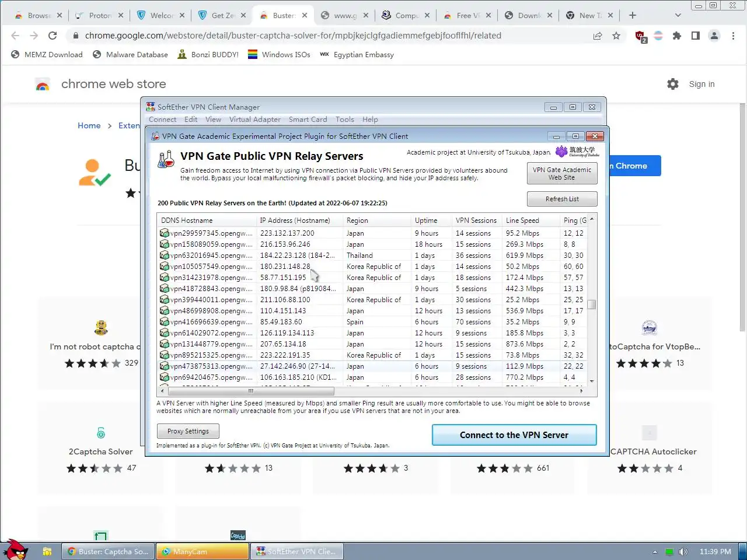Select the Spain server row
This screenshot has width=747, height=560.
point(372,321)
